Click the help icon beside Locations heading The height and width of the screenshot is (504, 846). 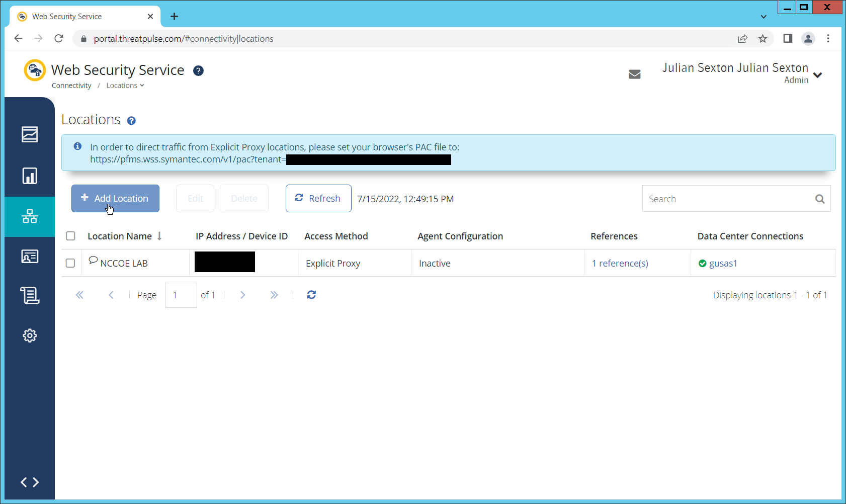point(131,121)
